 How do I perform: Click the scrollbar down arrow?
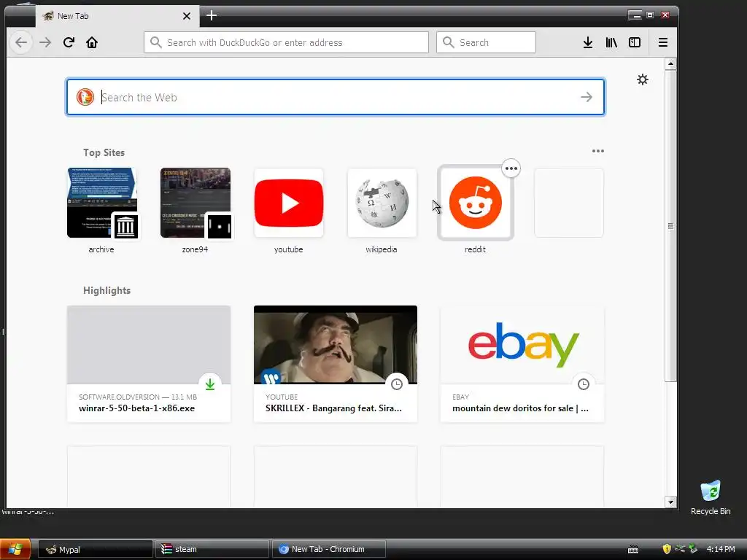coord(671,502)
